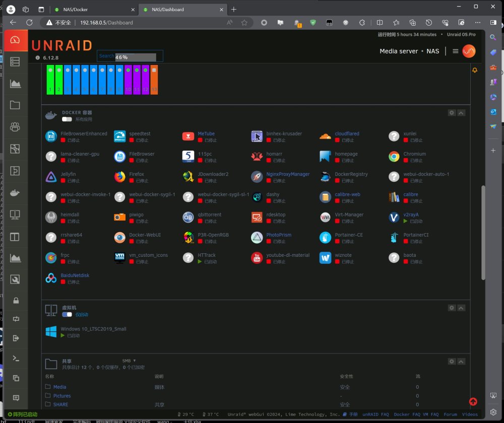504x423 pixels.
Task: Open the Forum footer link
Action: pos(450,414)
